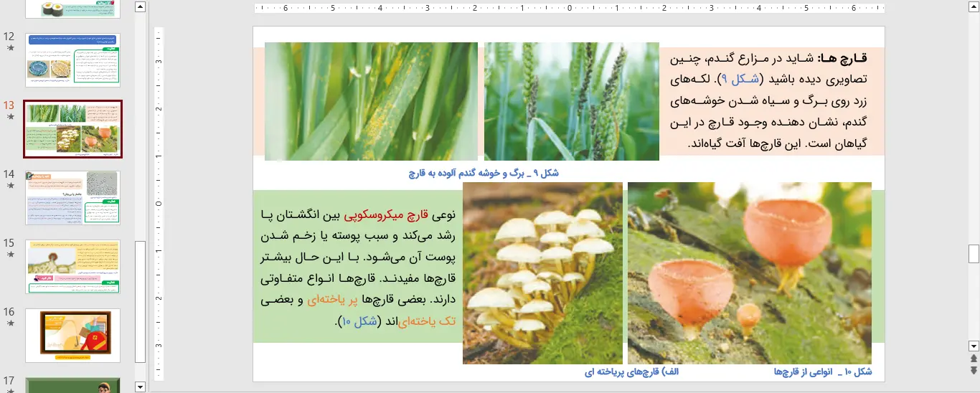Image resolution: width=980 pixels, height=393 pixels.
Task: Select the white mushrooms cluster photo
Action: pyautogui.click(x=542, y=273)
